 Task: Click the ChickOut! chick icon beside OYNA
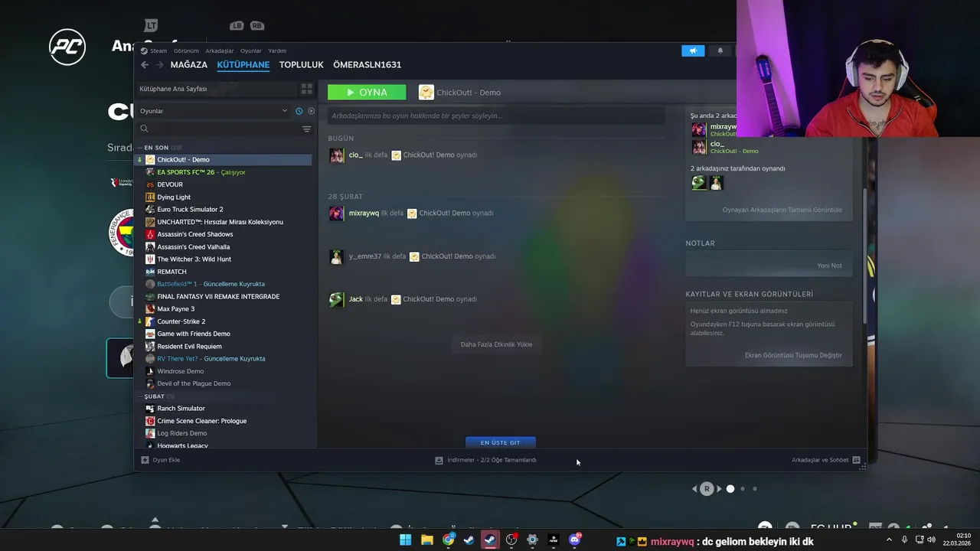pyautogui.click(x=426, y=93)
